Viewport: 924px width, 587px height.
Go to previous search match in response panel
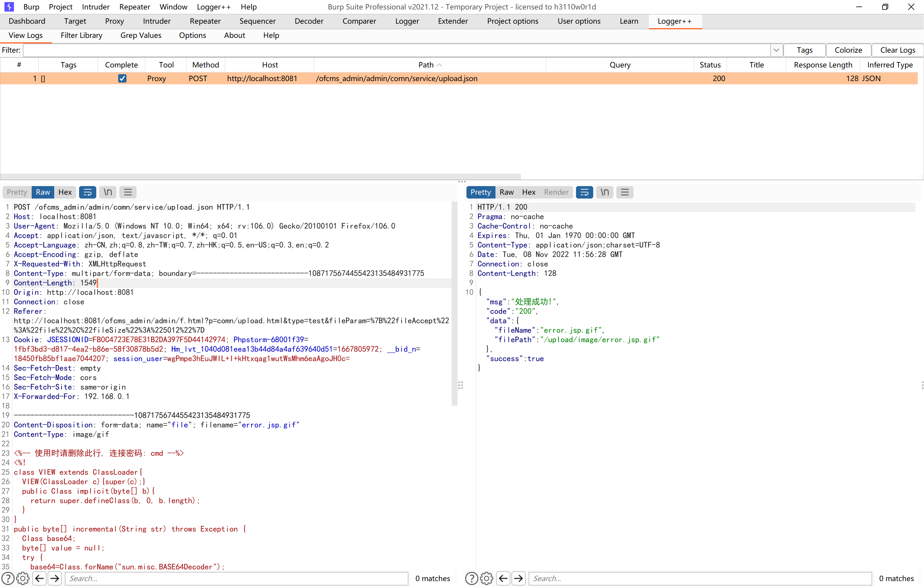click(503, 578)
